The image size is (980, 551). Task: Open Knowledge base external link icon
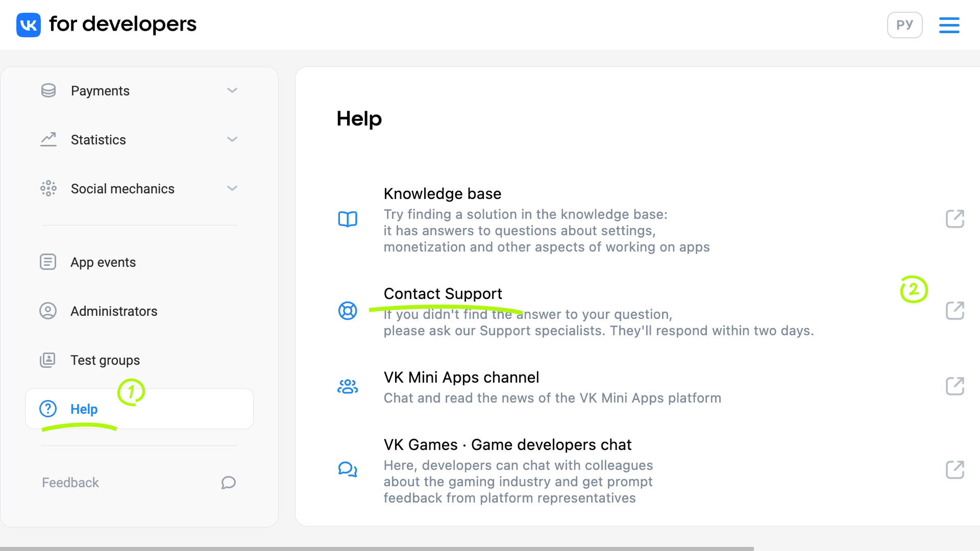click(x=954, y=219)
